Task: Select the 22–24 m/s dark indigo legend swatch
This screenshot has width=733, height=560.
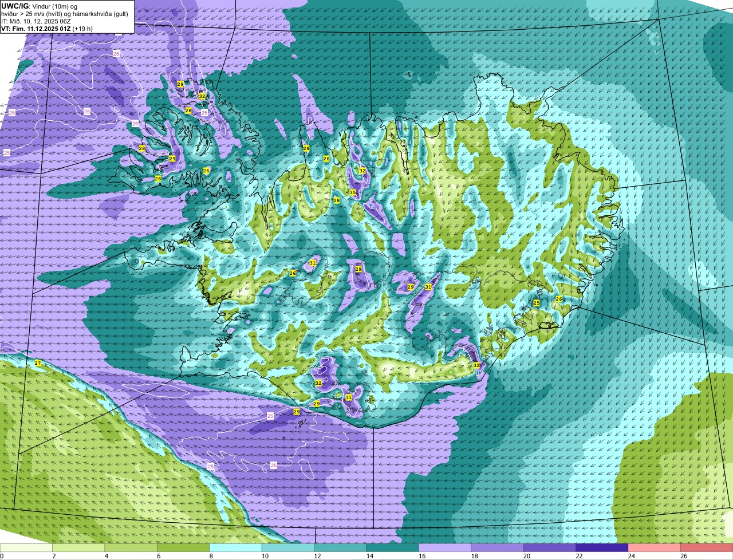Action: 602,547
